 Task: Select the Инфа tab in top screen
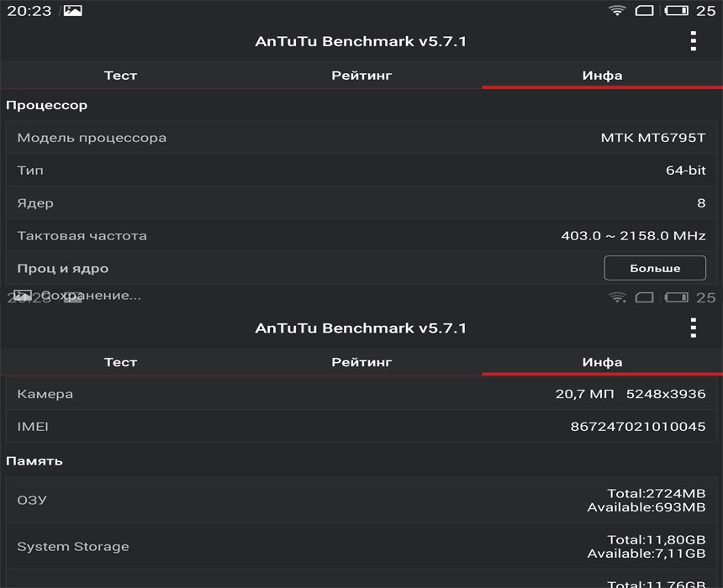coord(602,75)
